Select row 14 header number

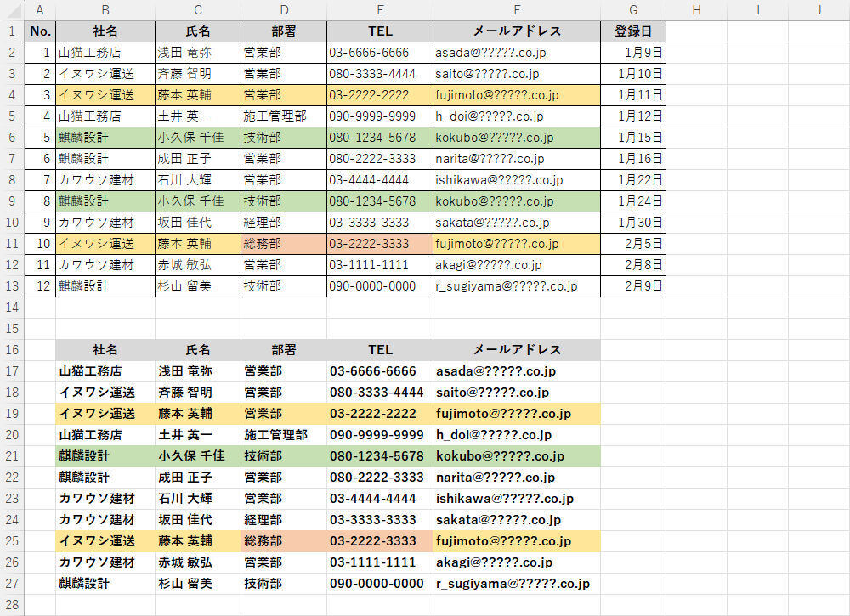(12, 308)
